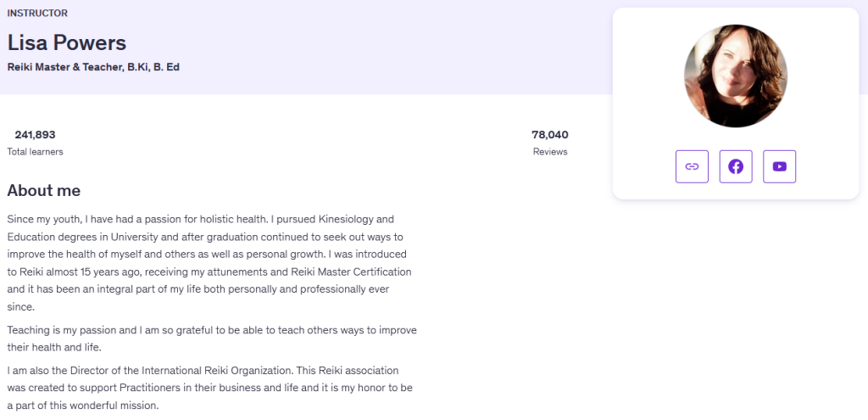Click Lisa Powers' circular profile photo

(x=736, y=76)
